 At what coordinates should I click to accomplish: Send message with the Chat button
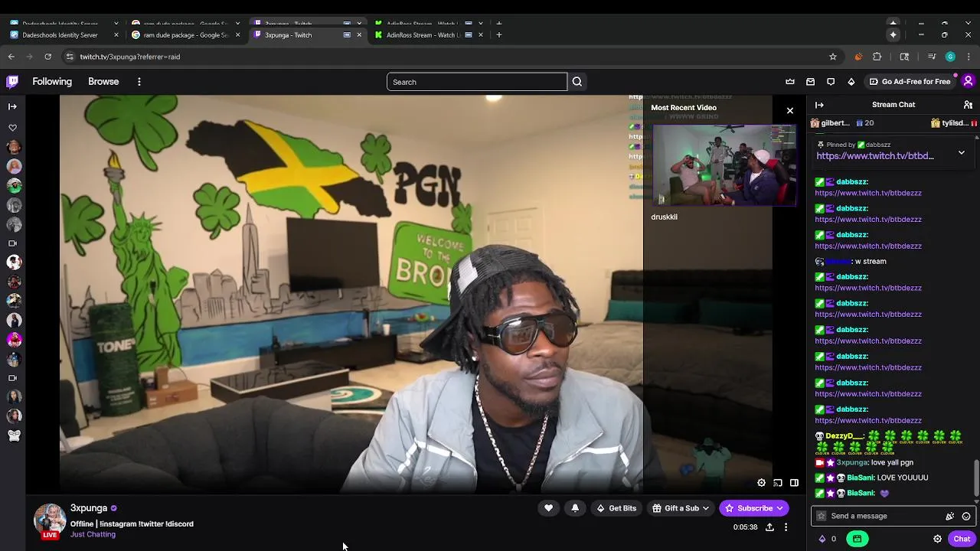click(x=962, y=539)
